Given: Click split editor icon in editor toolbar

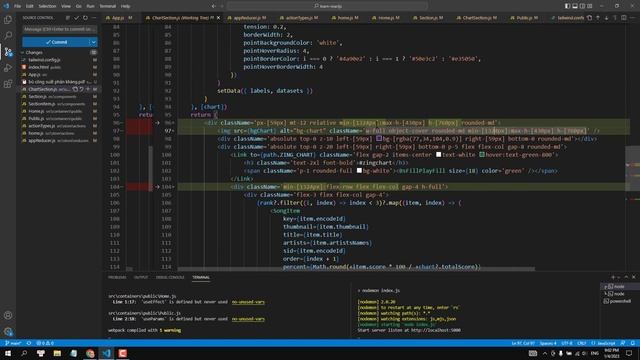Looking at the screenshot, I should (x=624, y=18).
